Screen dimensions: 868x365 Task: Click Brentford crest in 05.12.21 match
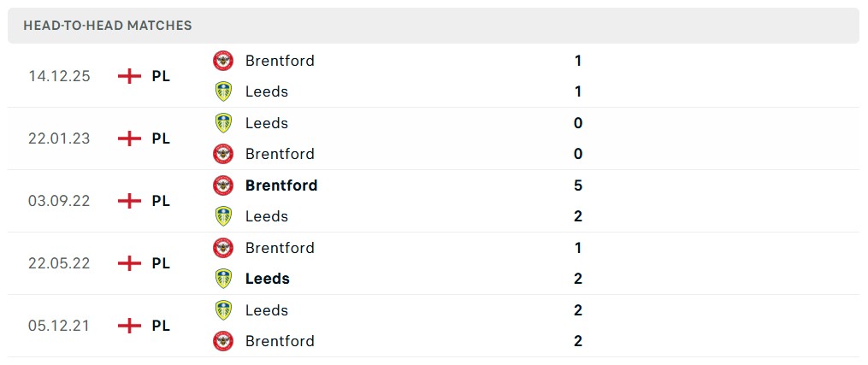(x=223, y=341)
